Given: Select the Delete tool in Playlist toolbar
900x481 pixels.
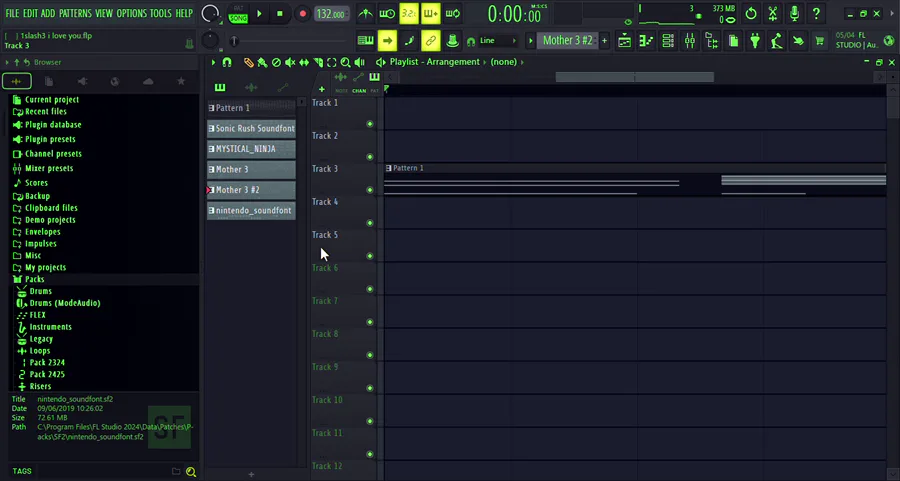Looking at the screenshot, I should [x=276, y=63].
